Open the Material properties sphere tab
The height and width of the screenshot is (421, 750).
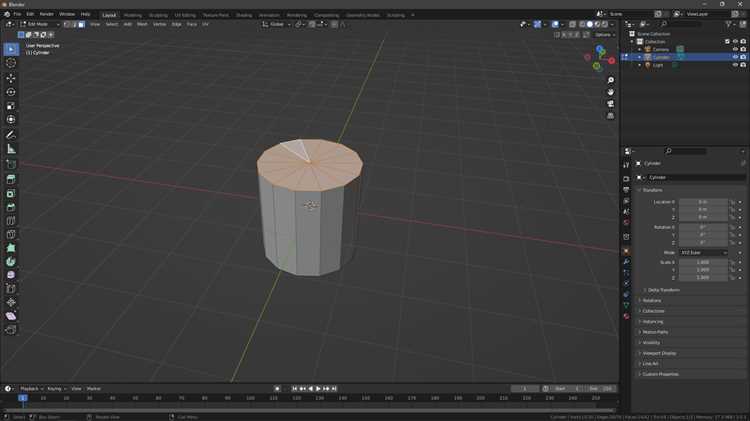pyautogui.click(x=626, y=316)
